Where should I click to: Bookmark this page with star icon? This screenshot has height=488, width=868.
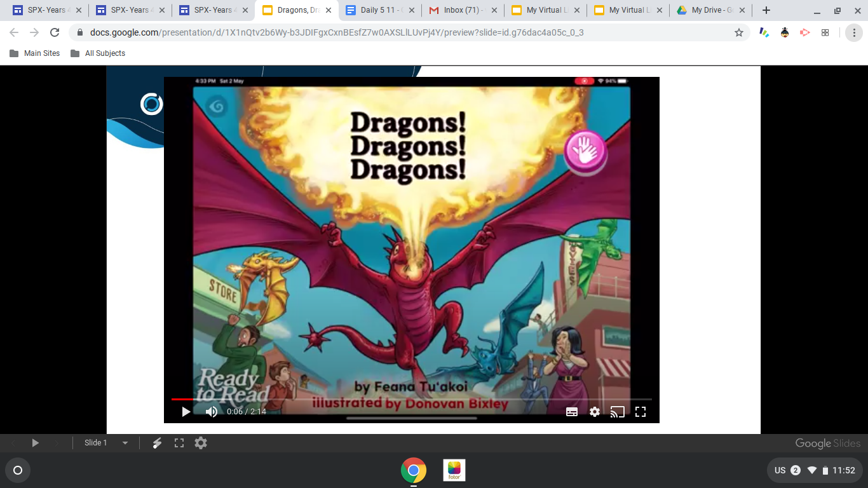tap(739, 32)
